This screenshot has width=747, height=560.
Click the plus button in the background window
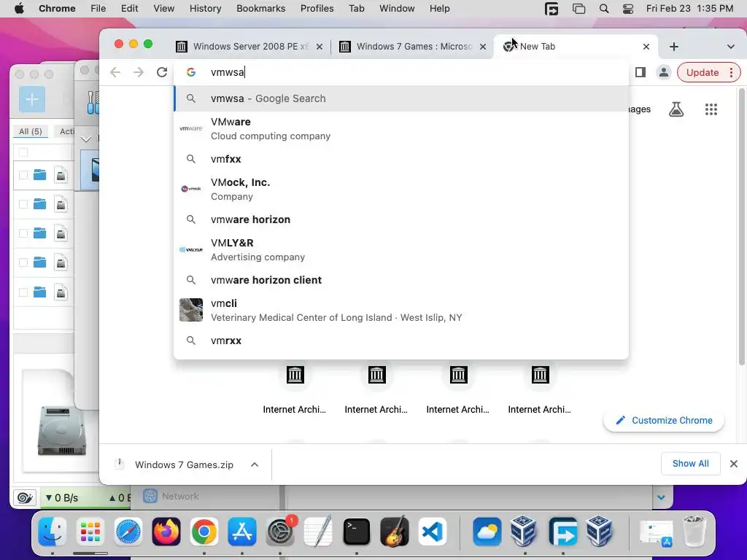(x=32, y=99)
